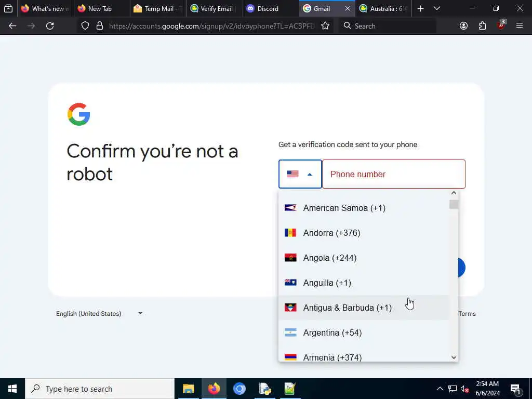The image size is (532, 399).
Task: Bookmark this page with the star
Action: [x=325, y=26]
